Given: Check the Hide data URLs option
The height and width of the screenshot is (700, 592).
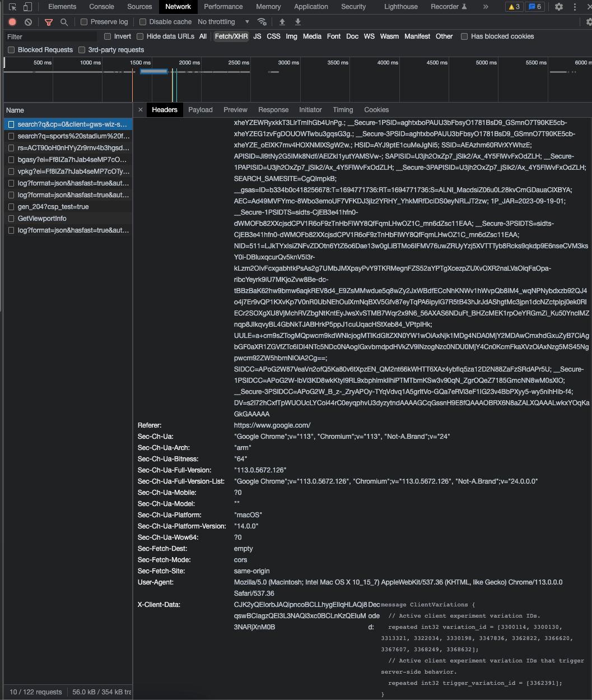Looking at the screenshot, I should (x=139, y=36).
